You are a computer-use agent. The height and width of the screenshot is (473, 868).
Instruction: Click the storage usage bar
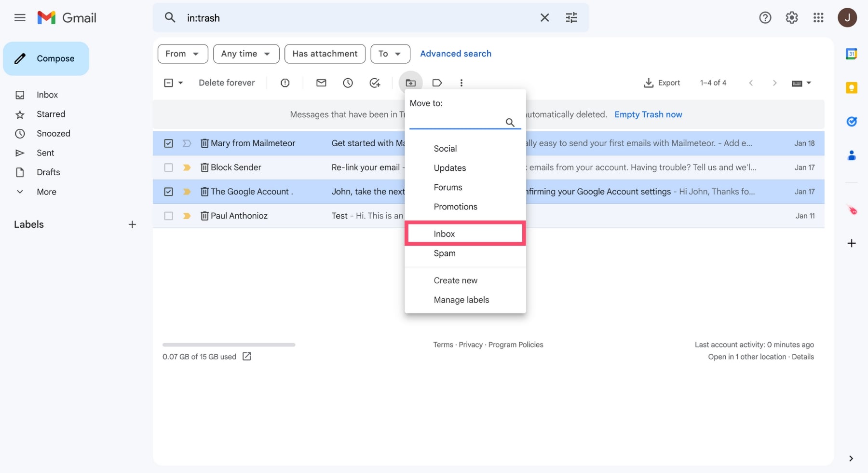point(229,345)
